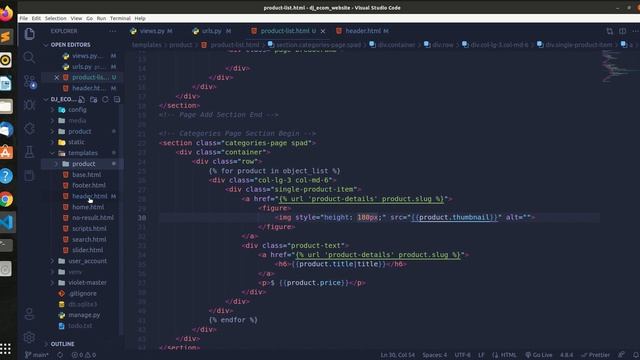This screenshot has height=360, width=640.
Task: Expand the user_account folder
Action: pyautogui.click(x=87, y=261)
